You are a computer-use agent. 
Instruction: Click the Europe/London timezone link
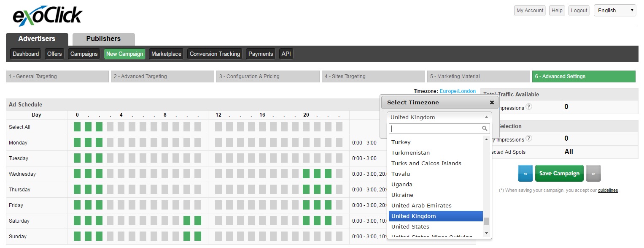point(458,91)
